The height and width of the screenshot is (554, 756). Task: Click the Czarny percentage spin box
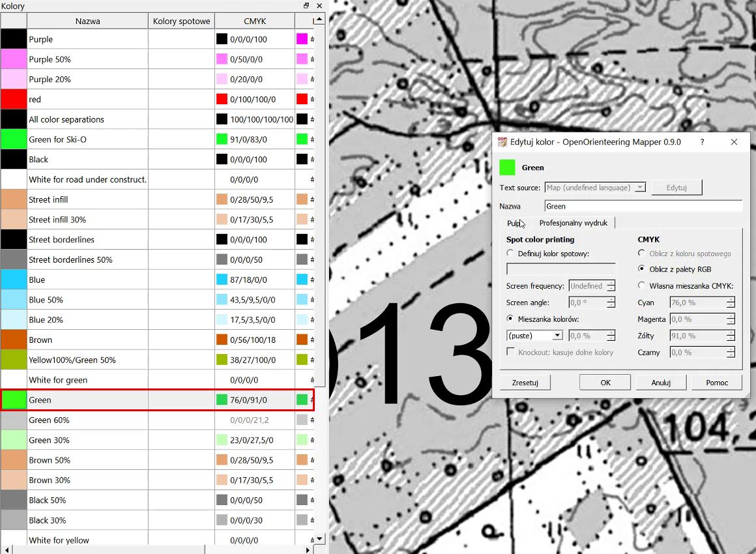(x=702, y=353)
